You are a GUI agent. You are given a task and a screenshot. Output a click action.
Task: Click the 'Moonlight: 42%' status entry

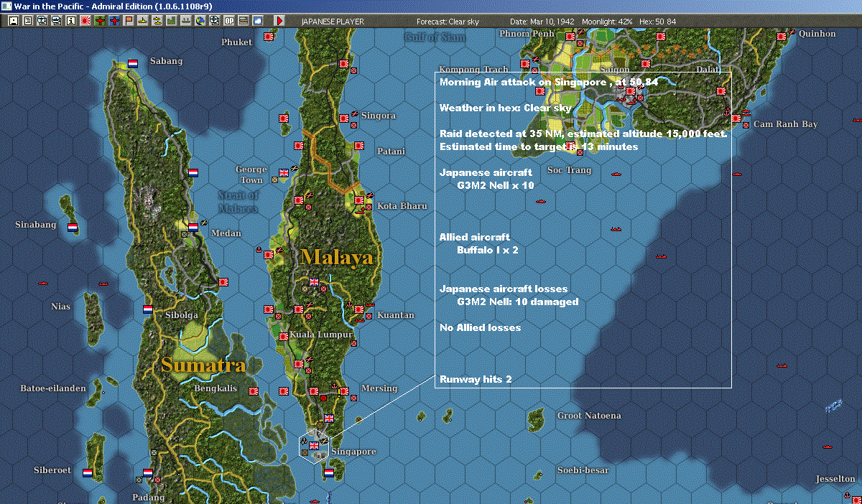[608, 22]
